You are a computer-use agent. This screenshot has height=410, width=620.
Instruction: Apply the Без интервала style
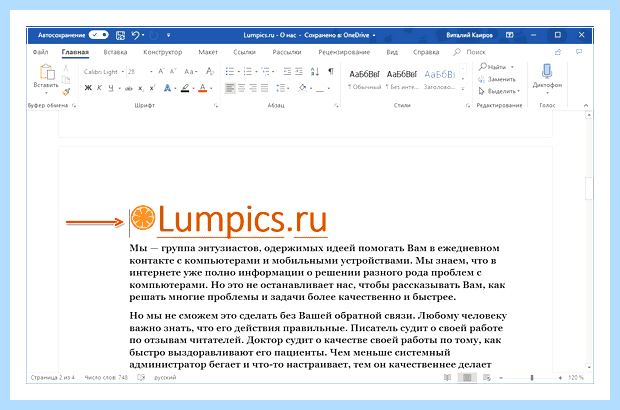[x=402, y=80]
